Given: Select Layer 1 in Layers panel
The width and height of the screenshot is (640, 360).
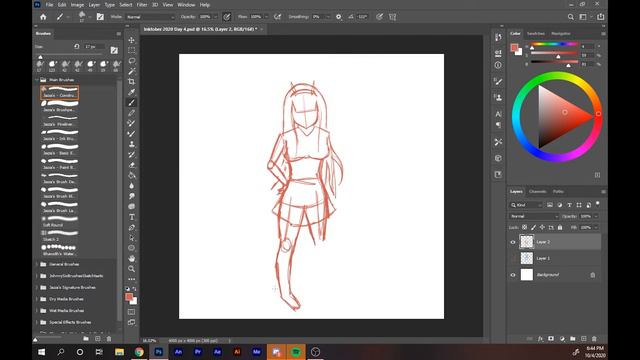Looking at the screenshot, I should (555, 258).
